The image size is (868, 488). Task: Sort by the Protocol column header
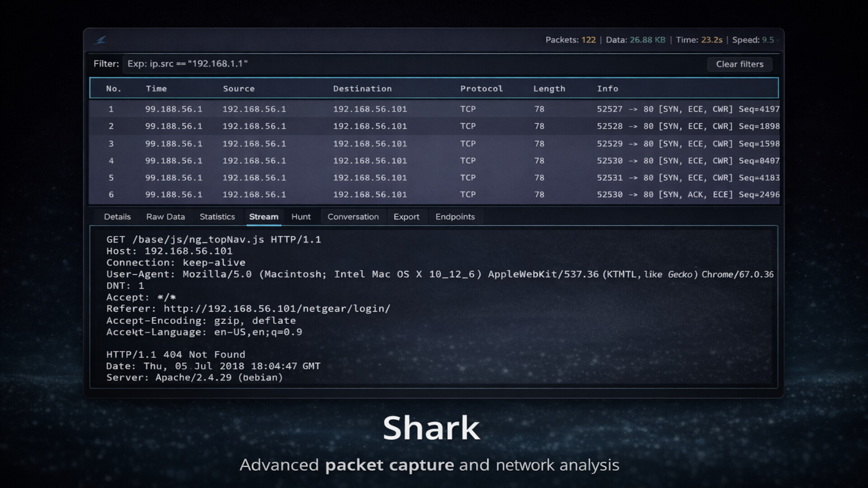click(x=481, y=89)
